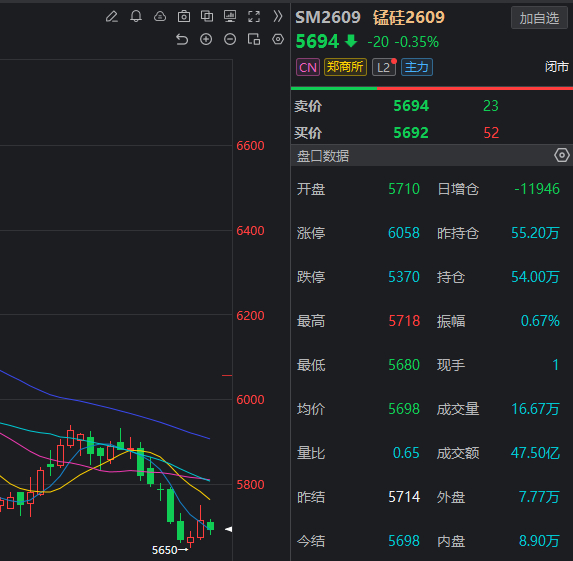Zoom in the chart with plus icon
The image size is (573, 561).
206,39
